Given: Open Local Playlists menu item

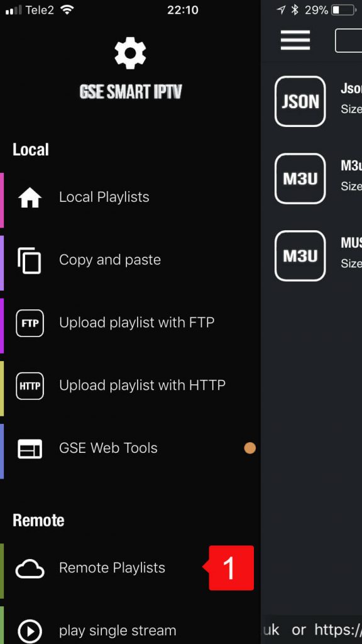Looking at the screenshot, I should (131, 197).
